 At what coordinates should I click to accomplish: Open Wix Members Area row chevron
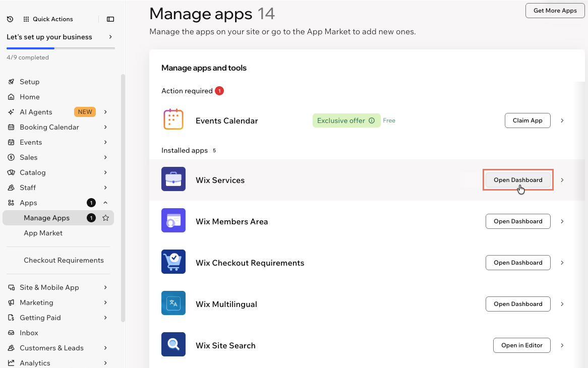click(x=562, y=221)
